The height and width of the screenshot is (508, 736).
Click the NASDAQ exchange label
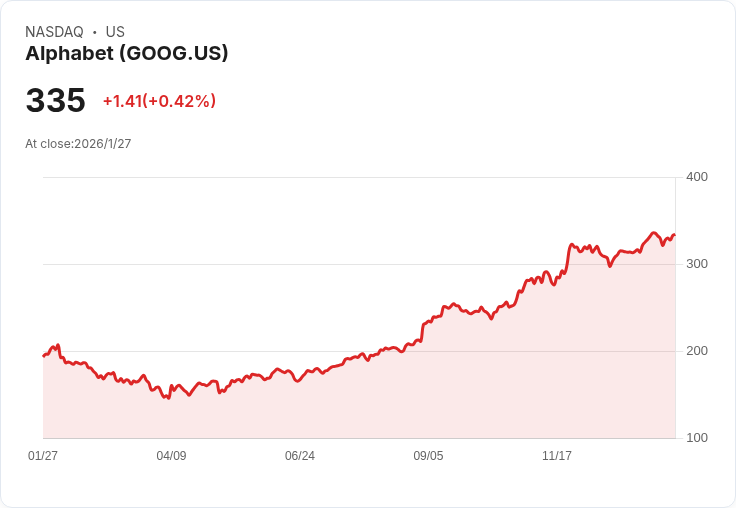click(x=54, y=32)
